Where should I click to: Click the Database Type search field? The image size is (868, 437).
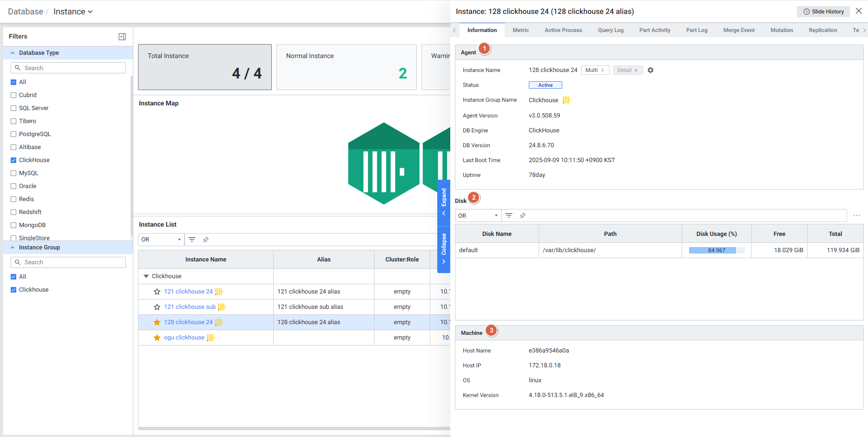click(x=68, y=68)
